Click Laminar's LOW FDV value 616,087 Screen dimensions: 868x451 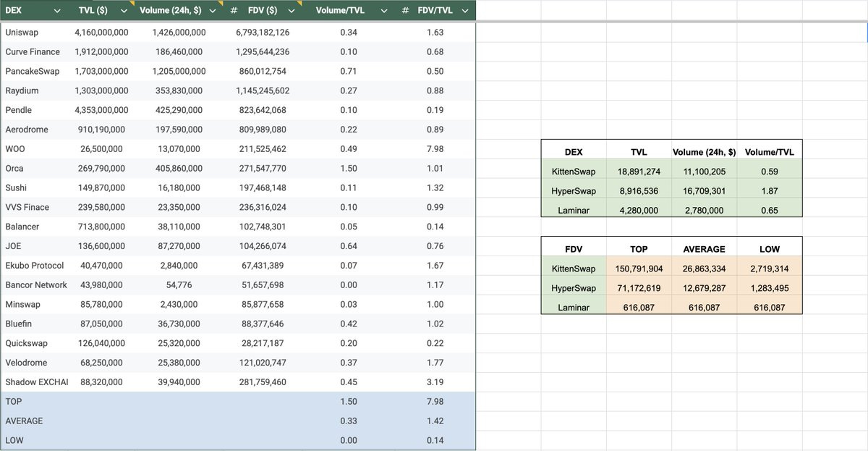pyautogui.click(x=770, y=308)
